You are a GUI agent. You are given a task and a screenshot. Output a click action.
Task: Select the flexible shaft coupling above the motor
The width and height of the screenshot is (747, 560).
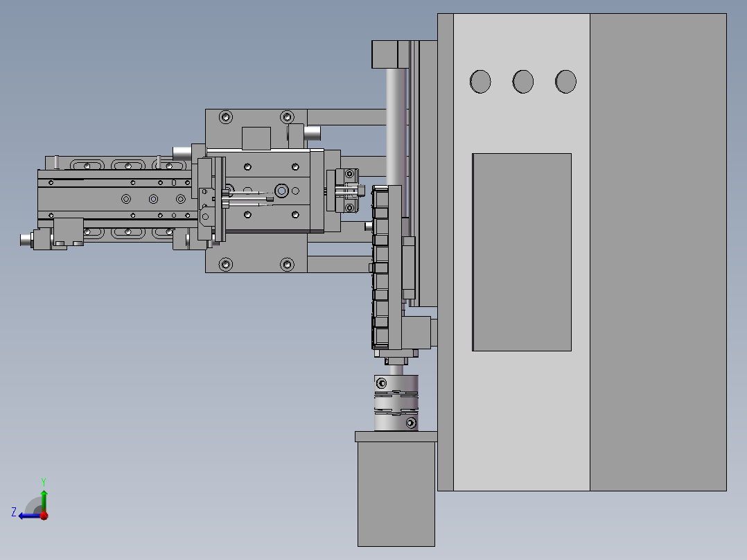396,403
